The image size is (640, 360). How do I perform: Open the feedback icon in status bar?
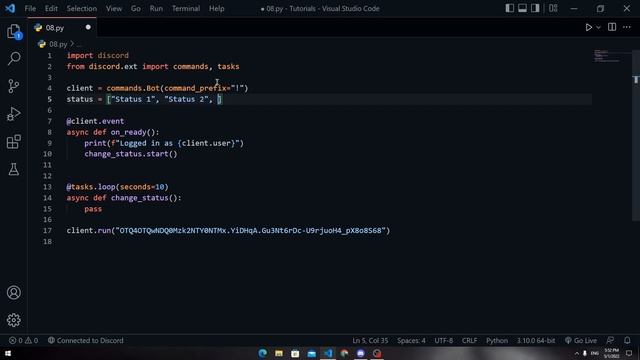610,340
